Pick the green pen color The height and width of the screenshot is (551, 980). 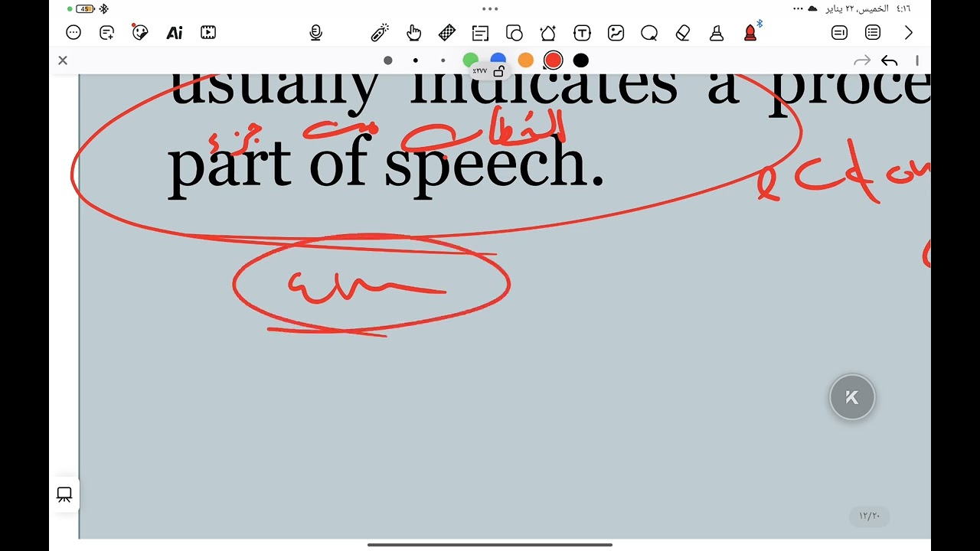(x=470, y=59)
